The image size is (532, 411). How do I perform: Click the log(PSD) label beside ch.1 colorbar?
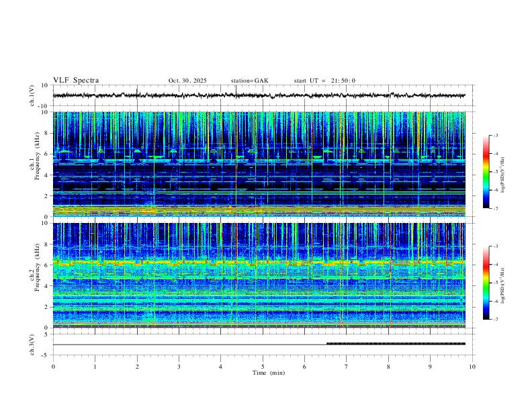click(x=502, y=175)
